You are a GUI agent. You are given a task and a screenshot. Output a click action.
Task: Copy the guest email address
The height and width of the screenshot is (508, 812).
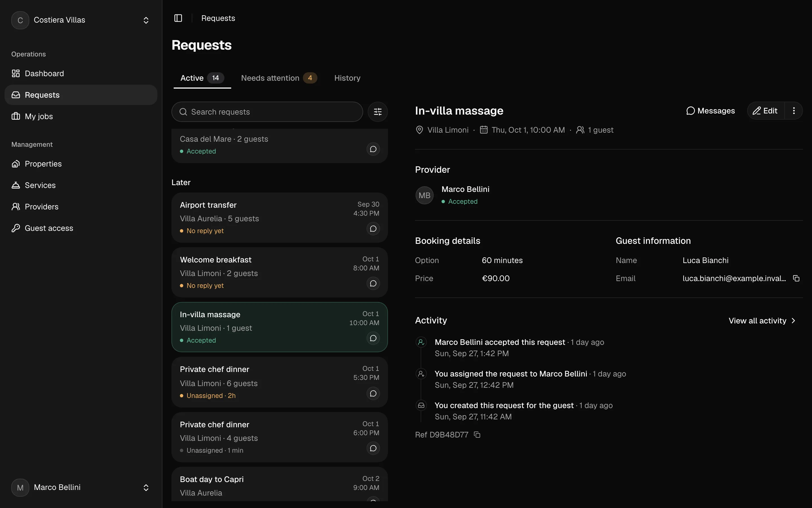coord(796,279)
